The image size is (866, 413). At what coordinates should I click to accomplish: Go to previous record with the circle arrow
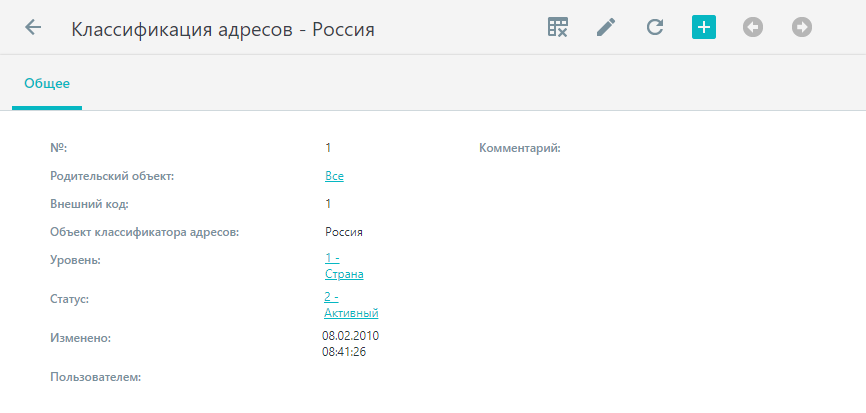click(x=753, y=27)
